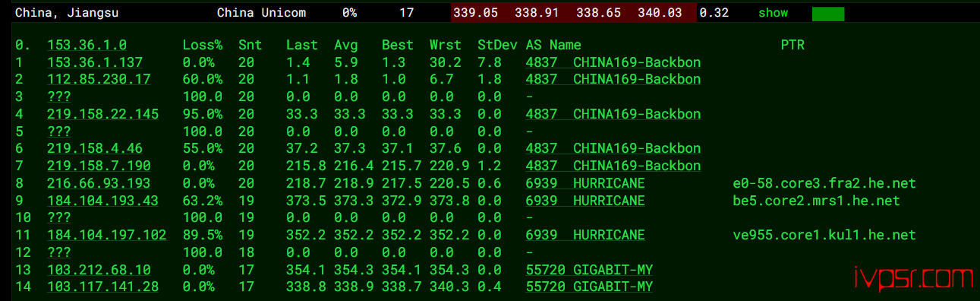The image size is (980, 301).
Task: Open hop 6 IP 219.158.4.46
Action: [x=94, y=149]
